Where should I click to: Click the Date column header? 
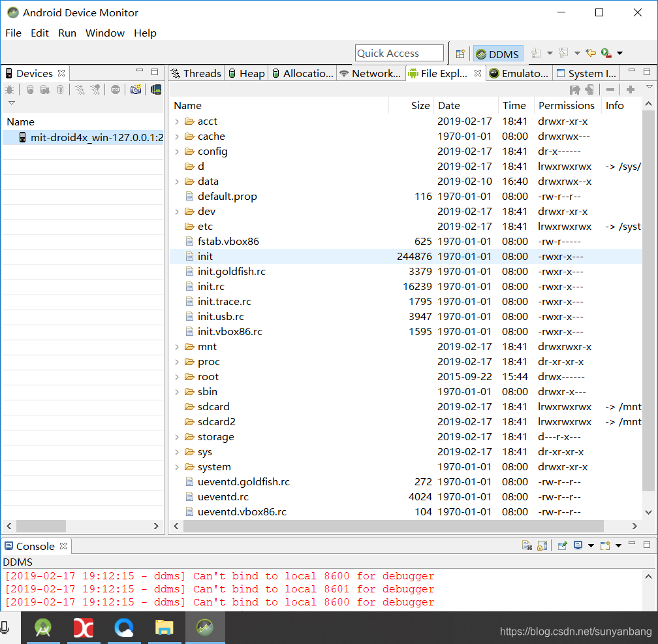pos(465,106)
